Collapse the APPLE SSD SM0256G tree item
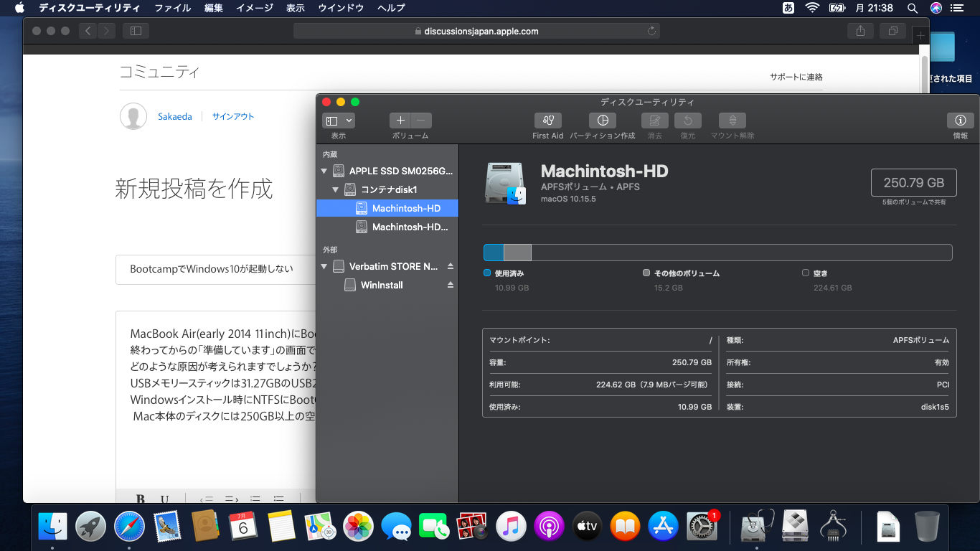Screen dimensions: 980x551 point(324,171)
